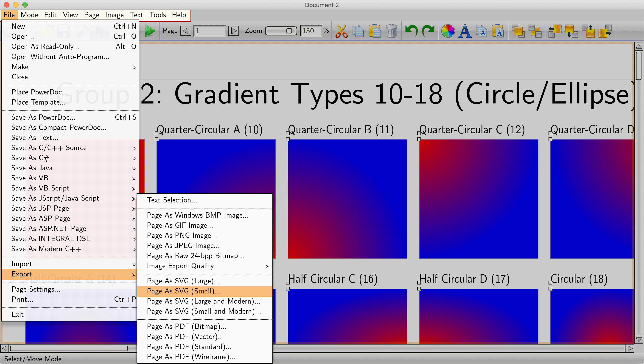Choose Page As PDF (Vector)
The height and width of the screenshot is (364, 644).
(x=204, y=337)
